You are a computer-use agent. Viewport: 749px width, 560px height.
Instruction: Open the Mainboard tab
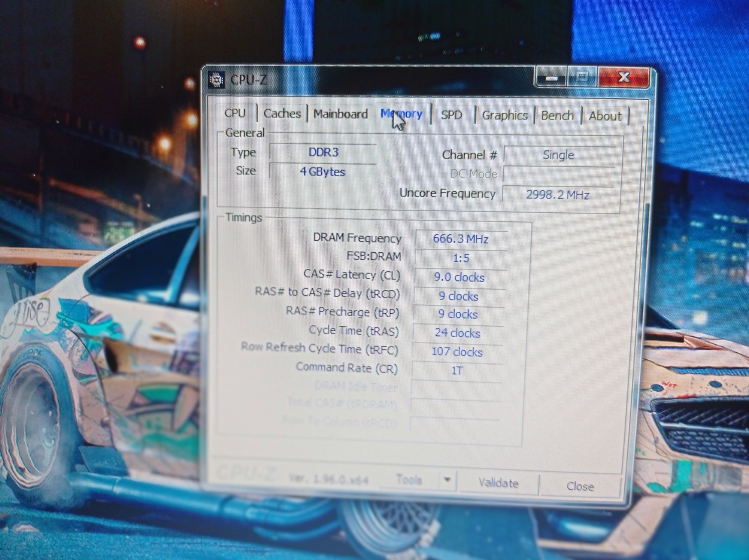[340, 114]
